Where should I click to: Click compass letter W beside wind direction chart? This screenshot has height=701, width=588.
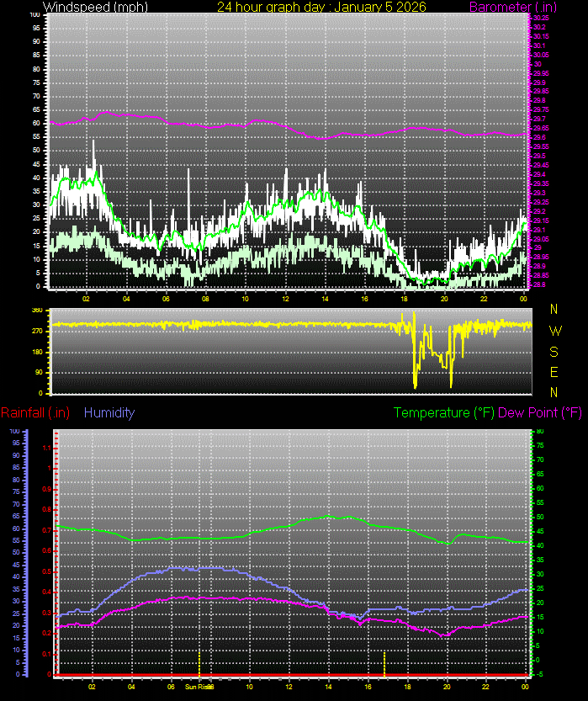tap(554, 331)
